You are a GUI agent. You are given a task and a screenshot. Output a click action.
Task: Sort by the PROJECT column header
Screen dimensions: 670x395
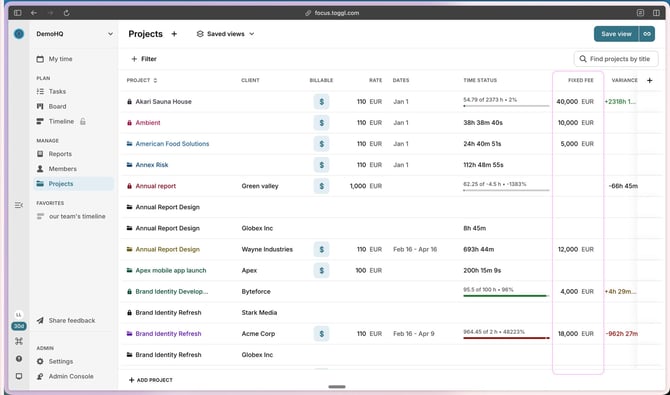[x=142, y=80]
